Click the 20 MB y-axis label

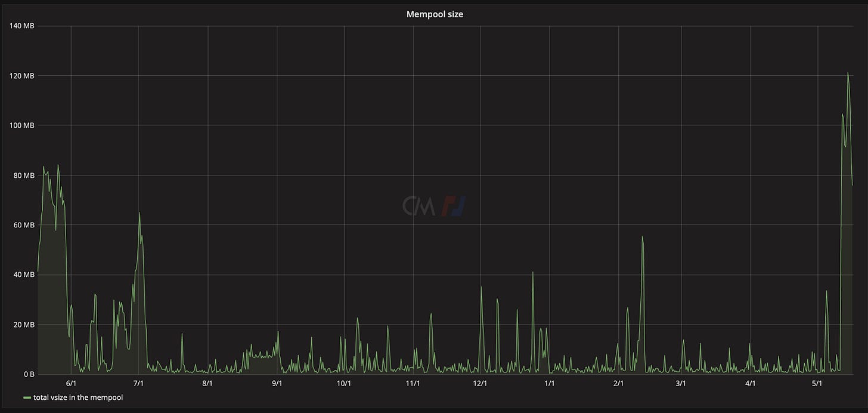click(23, 325)
